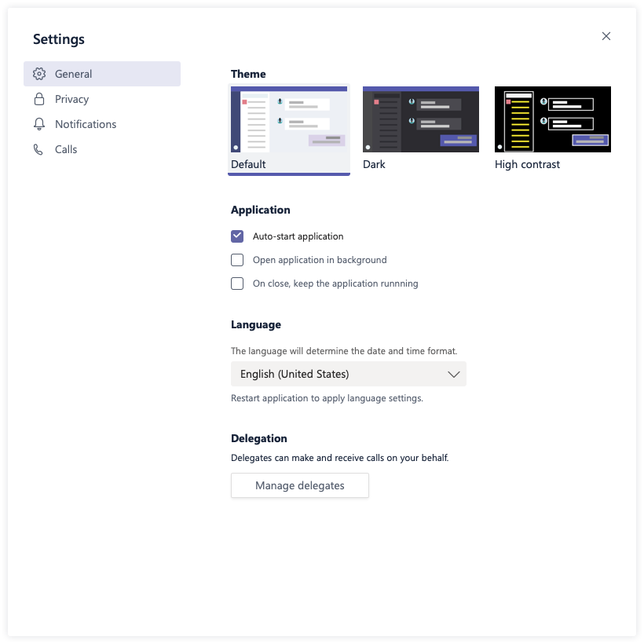
Task: Click the Auto-start application label
Action: click(298, 236)
